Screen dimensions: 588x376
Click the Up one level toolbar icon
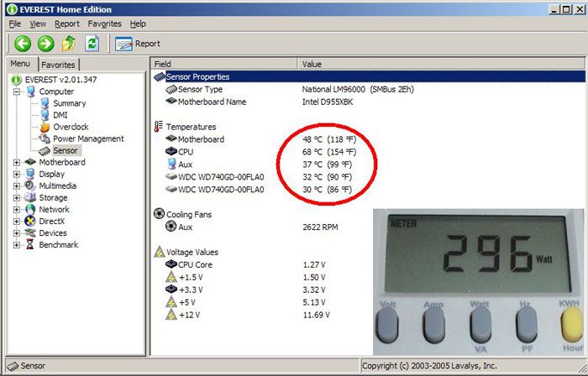(x=69, y=44)
